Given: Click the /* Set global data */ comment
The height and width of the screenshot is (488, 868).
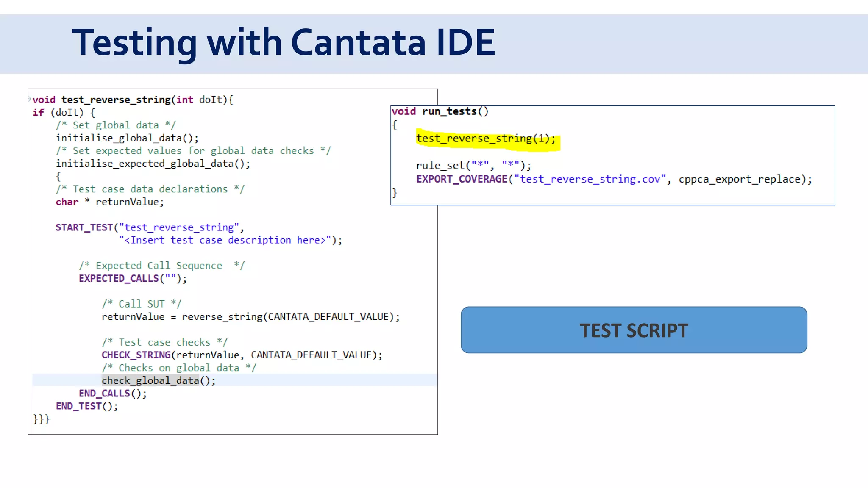Looking at the screenshot, I should click(x=116, y=125).
